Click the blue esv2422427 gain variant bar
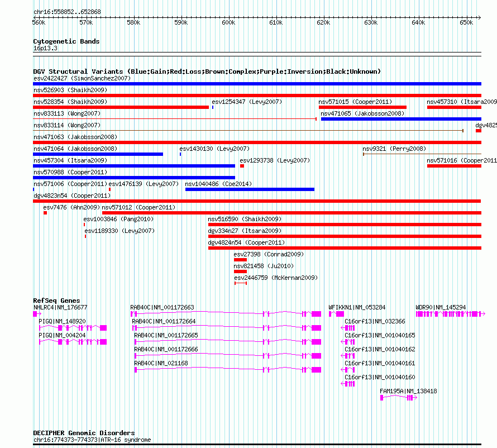This screenshot has height=448, width=497. 257,84
